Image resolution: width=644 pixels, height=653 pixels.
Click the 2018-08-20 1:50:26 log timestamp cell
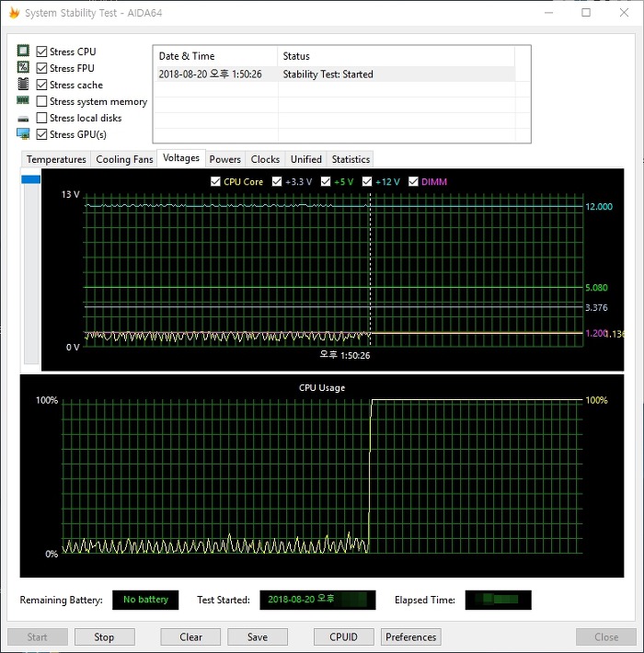211,74
